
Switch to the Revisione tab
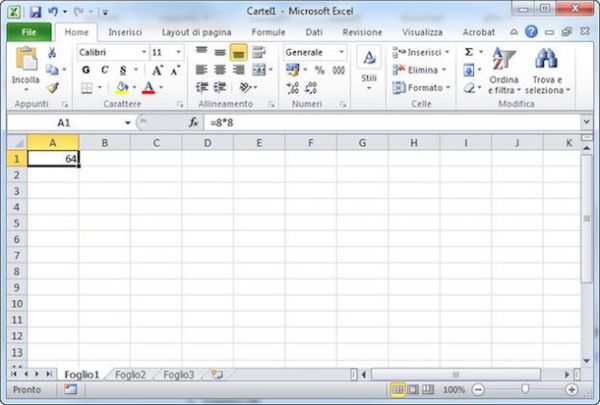[362, 32]
